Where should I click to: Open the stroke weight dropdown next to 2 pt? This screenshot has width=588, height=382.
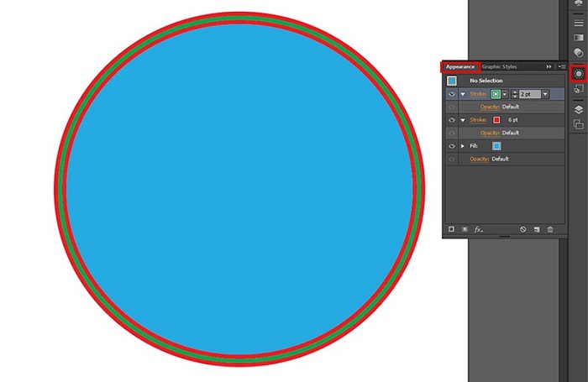pos(545,95)
